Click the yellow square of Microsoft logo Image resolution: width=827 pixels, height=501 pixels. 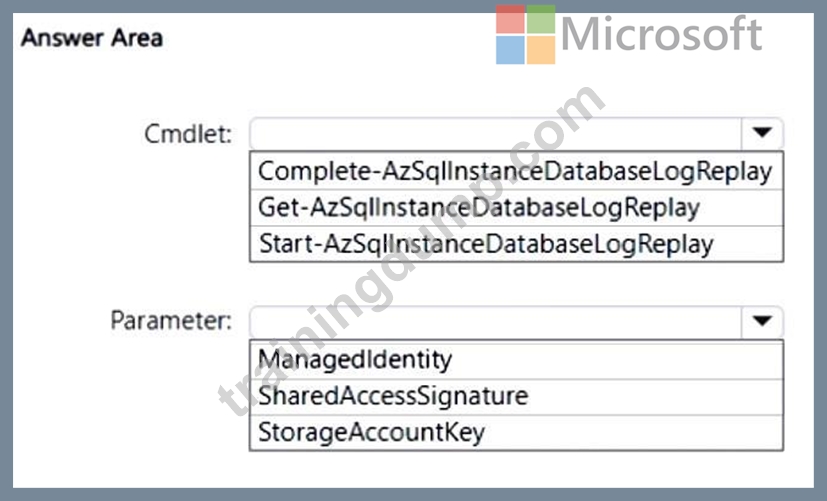click(x=541, y=50)
